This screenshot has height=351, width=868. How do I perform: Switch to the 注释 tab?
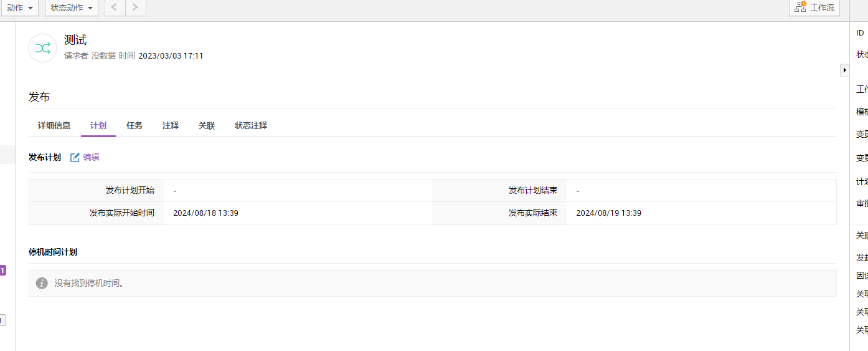coord(171,125)
